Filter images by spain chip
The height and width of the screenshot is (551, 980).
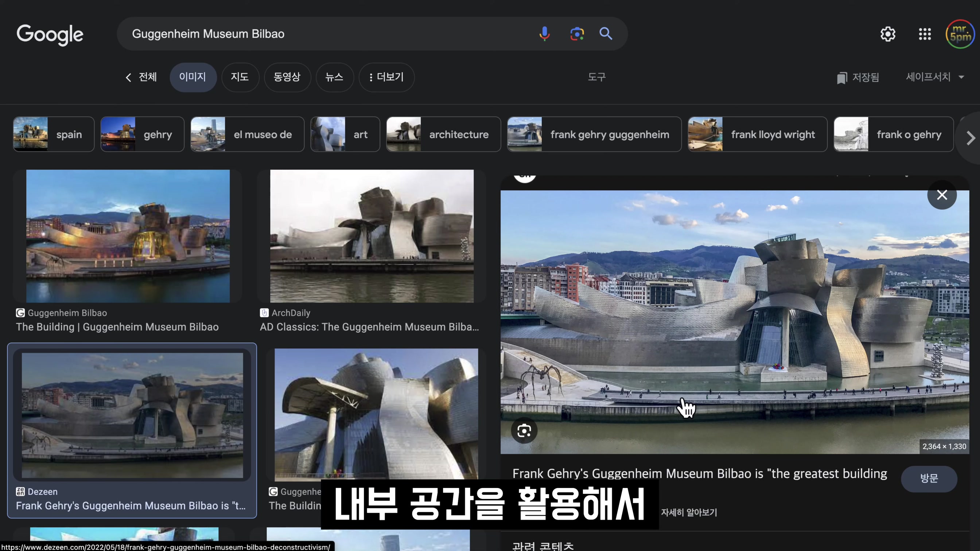tap(54, 134)
